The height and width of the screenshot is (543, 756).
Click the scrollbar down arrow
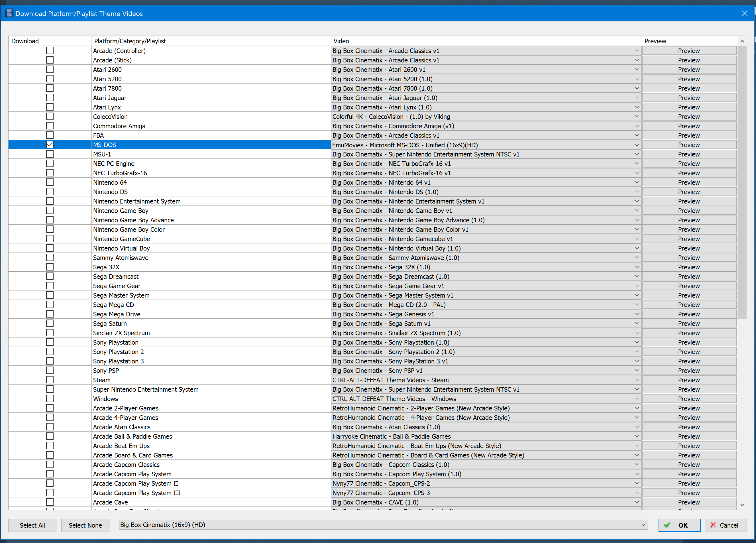[x=742, y=505]
